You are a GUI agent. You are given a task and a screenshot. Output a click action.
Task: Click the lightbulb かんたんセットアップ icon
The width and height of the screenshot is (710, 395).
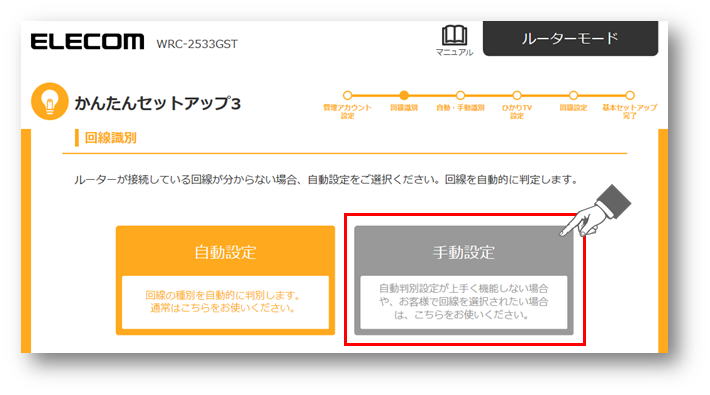(50, 101)
